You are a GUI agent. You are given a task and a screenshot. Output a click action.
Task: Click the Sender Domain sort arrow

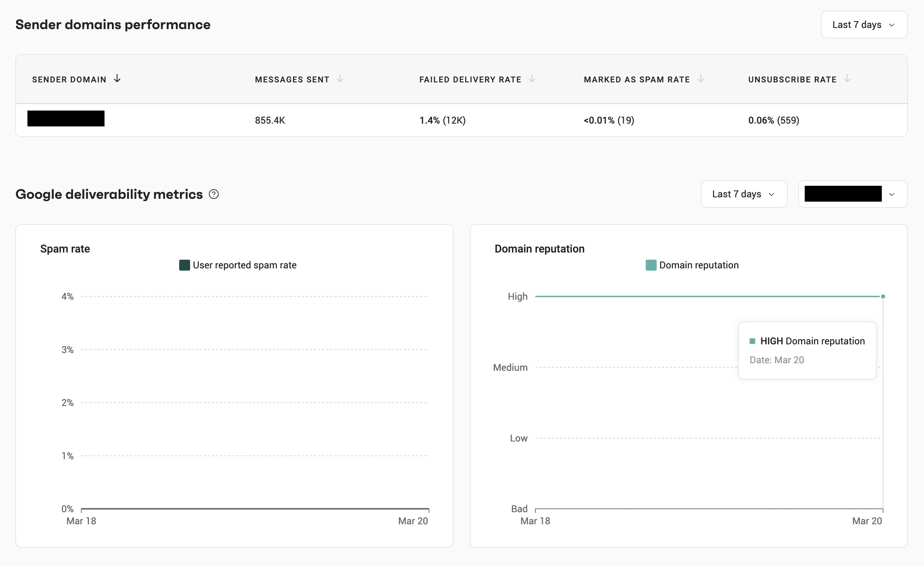point(117,79)
